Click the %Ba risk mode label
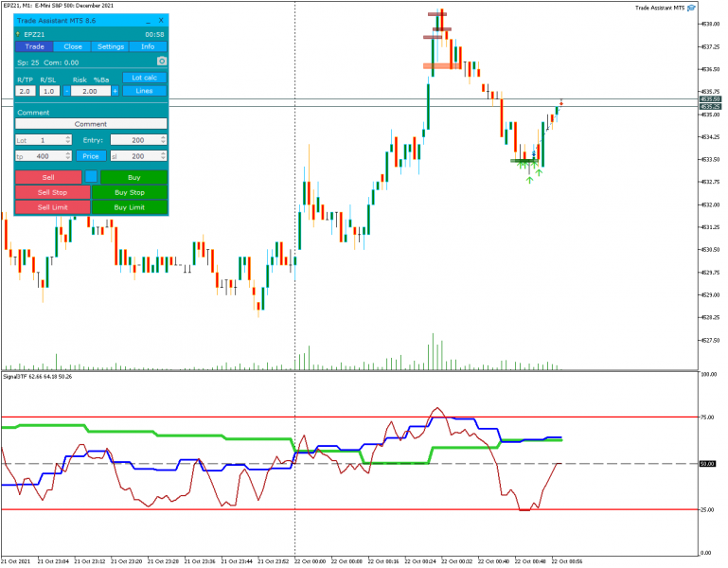The width and height of the screenshot is (728, 568). click(x=101, y=80)
